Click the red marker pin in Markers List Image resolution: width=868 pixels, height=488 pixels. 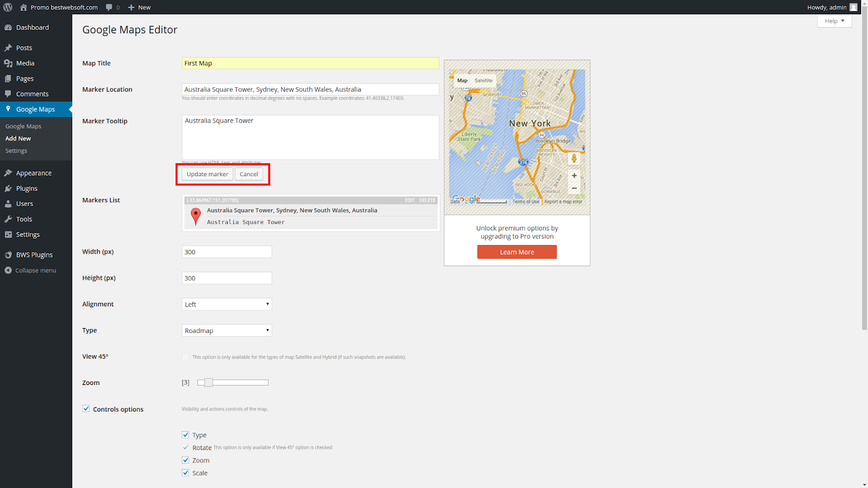(196, 216)
